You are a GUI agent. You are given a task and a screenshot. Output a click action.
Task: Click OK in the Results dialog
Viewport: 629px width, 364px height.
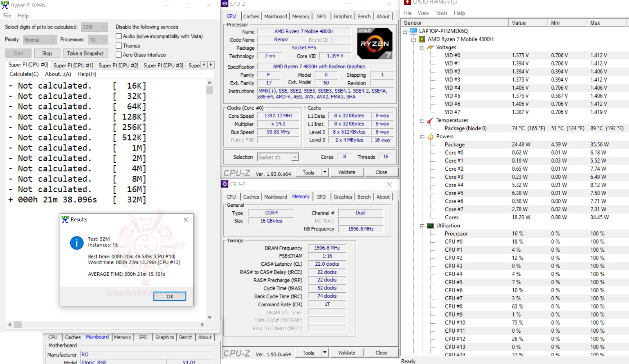click(x=170, y=296)
